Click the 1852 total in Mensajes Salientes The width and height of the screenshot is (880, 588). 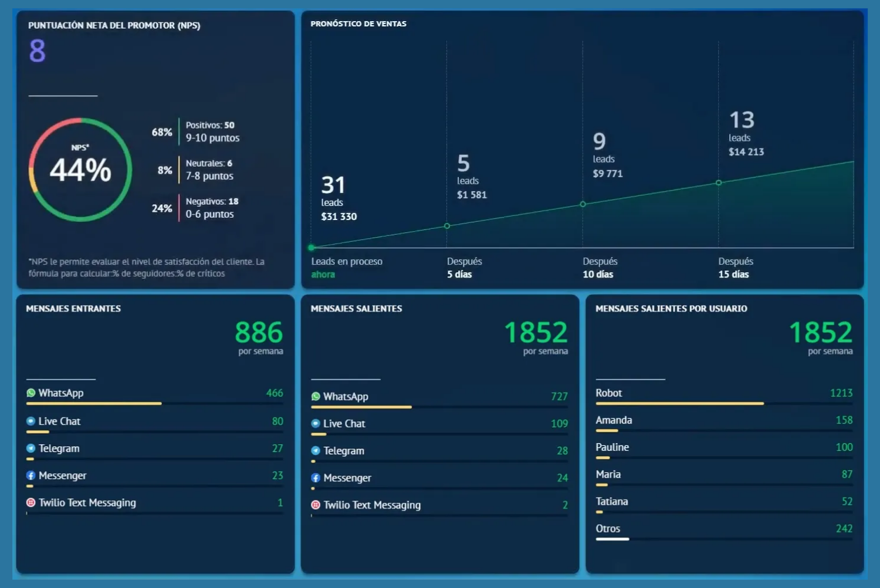(x=536, y=333)
